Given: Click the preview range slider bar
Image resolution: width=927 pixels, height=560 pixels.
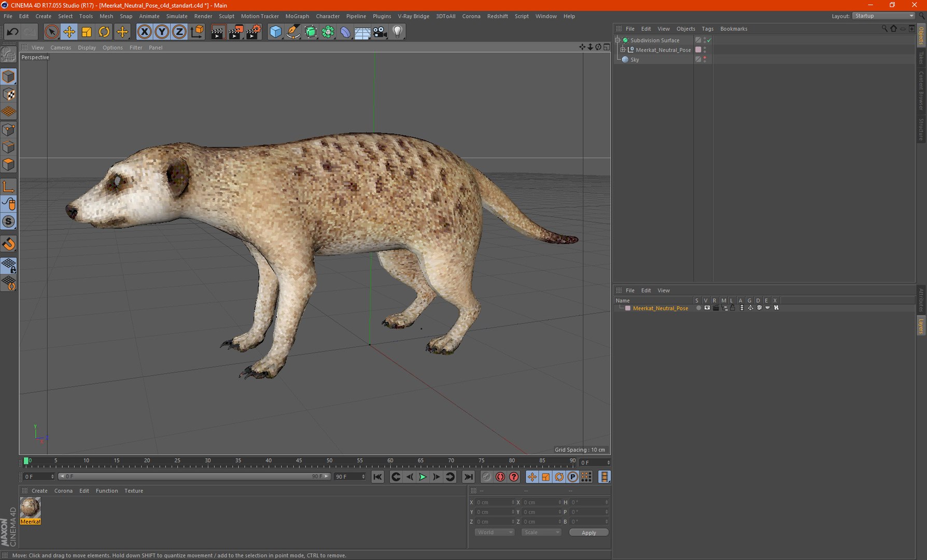Looking at the screenshot, I should [x=194, y=477].
